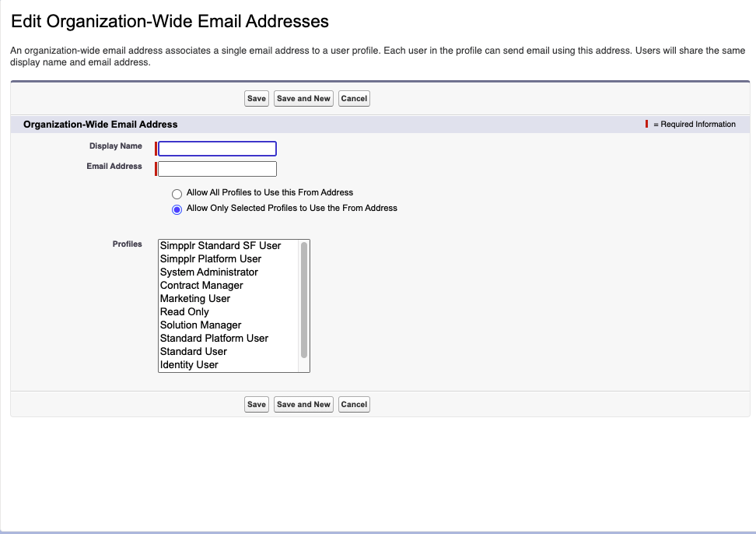
Task: Select Simpplr Standard SF User profile
Action: [229, 246]
